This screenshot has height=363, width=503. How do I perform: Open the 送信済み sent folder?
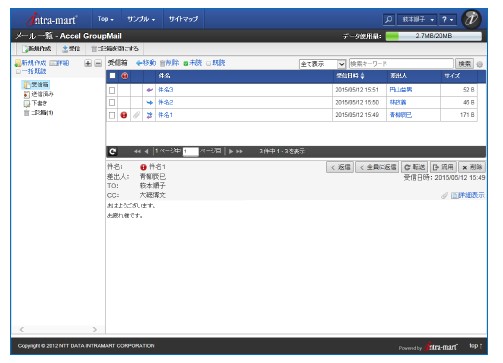point(39,94)
